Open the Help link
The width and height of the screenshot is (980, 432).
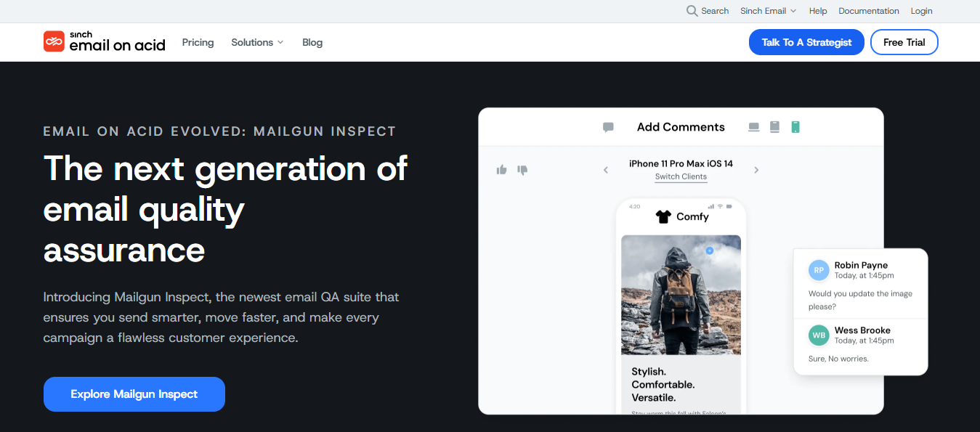[818, 11]
